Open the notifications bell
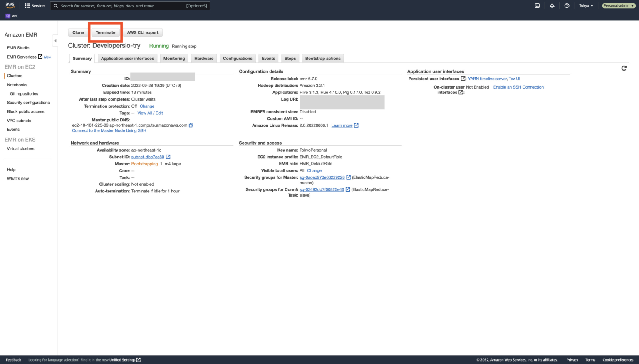The width and height of the screenshot is (639, 364). pos(552,5)
